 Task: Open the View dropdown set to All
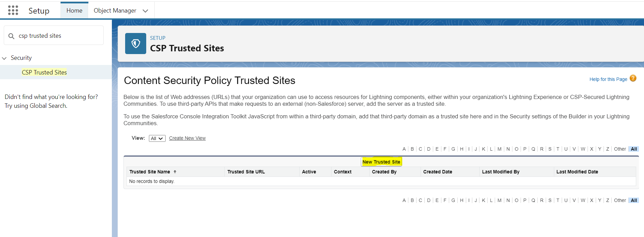click(157, 138)
